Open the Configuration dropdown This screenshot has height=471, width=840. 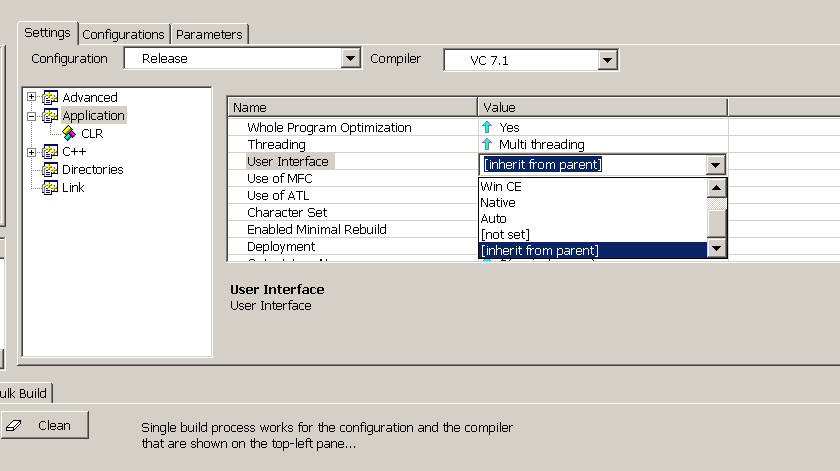pos(350,59)
